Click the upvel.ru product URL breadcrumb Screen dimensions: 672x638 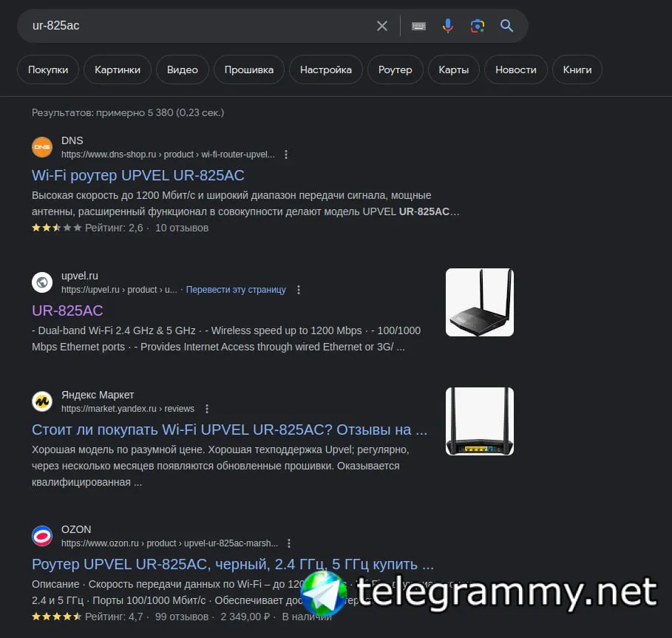(x=119, y=290)
